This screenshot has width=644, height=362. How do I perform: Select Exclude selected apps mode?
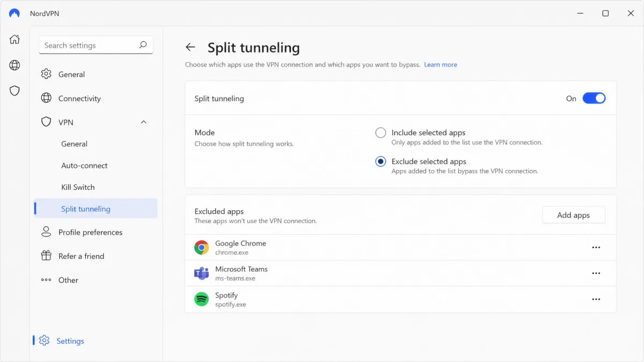click(x=380, y=161)
